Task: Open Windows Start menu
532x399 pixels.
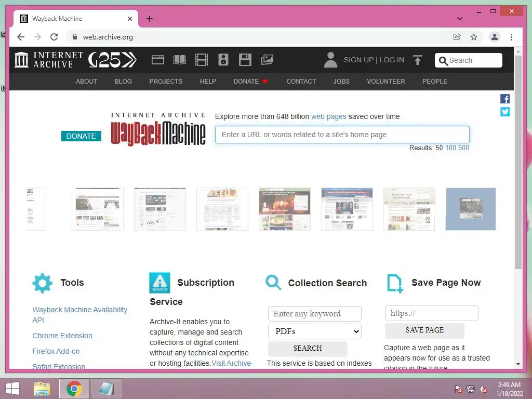Action: [12, 389]
